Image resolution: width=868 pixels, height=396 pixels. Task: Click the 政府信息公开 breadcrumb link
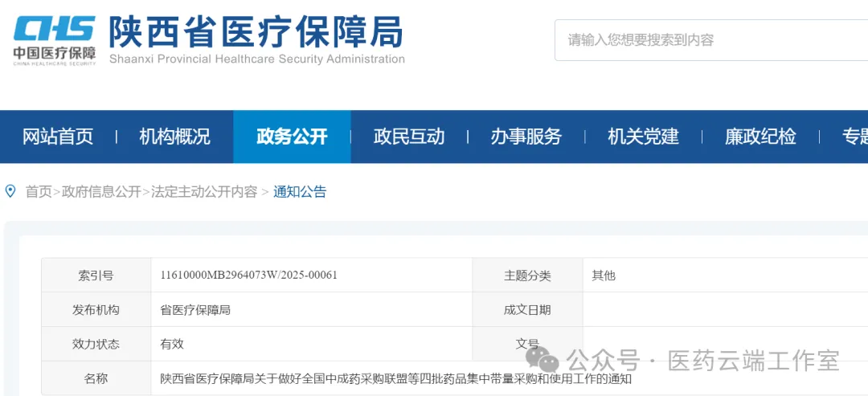101,192
